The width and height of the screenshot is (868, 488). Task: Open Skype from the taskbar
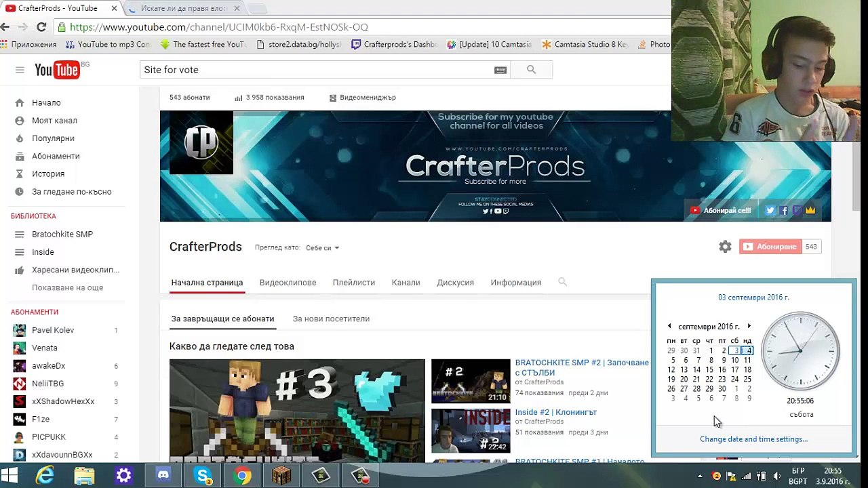[203, 476]
